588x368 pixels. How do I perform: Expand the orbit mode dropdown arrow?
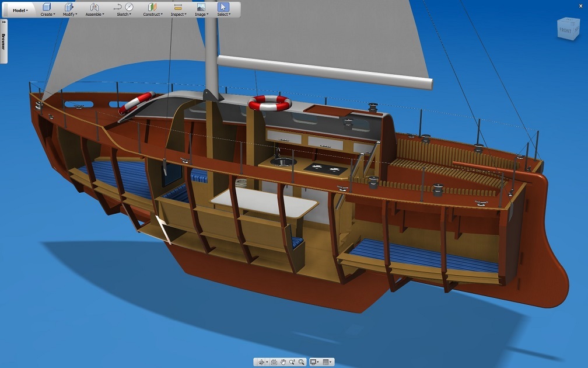[x=267, y=363]
